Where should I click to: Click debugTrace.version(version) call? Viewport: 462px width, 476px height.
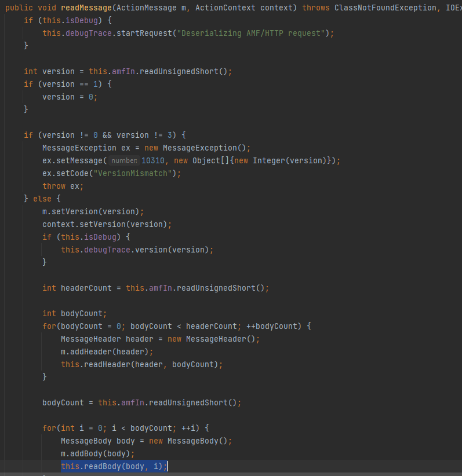137,250
